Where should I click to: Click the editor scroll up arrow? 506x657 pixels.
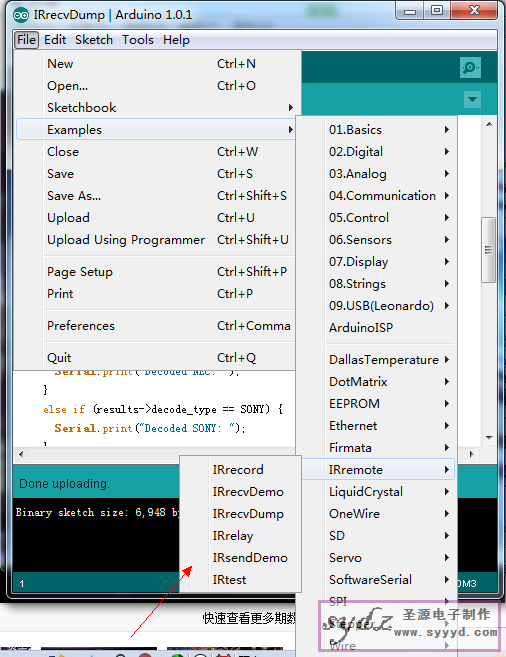(489, 124)
